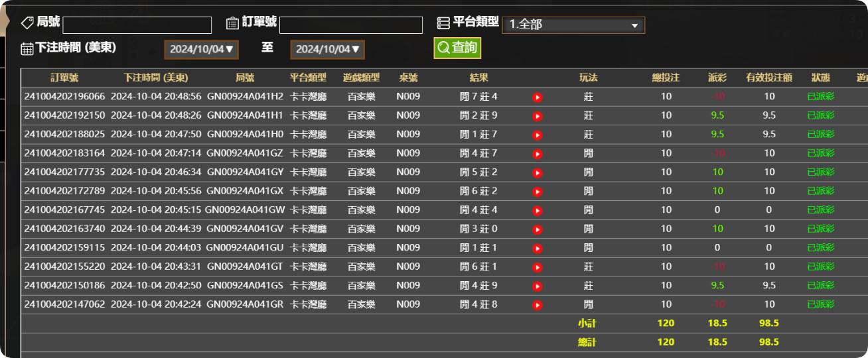Open the start date picker 2024/10/04
This screenshot has height=358, width=868.
[201, 49]
